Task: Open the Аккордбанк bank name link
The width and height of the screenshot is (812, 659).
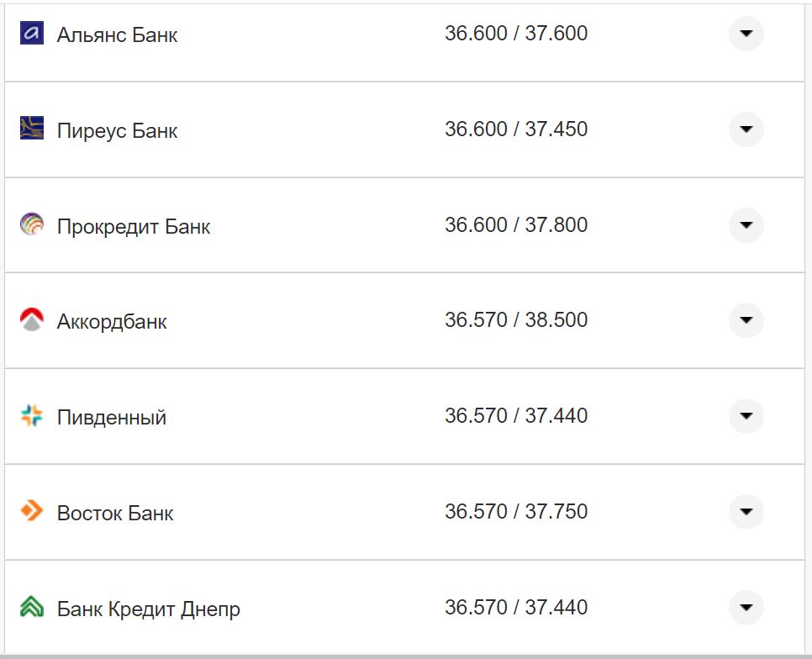Action: [x=111, y=320]
